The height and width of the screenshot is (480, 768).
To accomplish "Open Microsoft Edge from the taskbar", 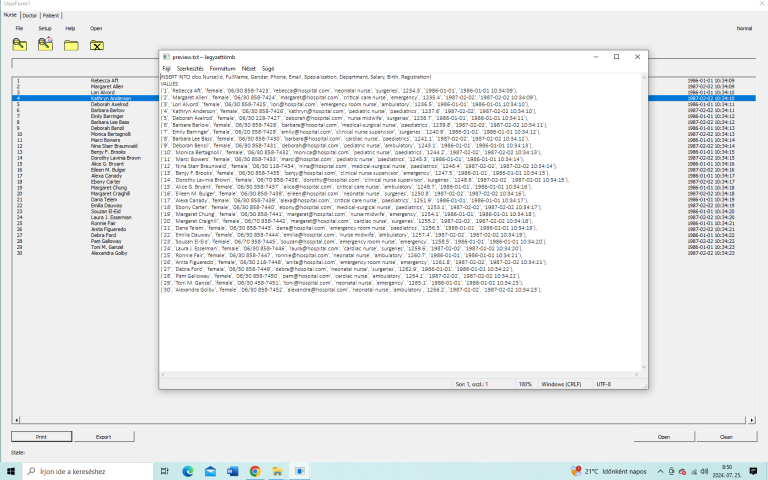I will coord(186,470).
